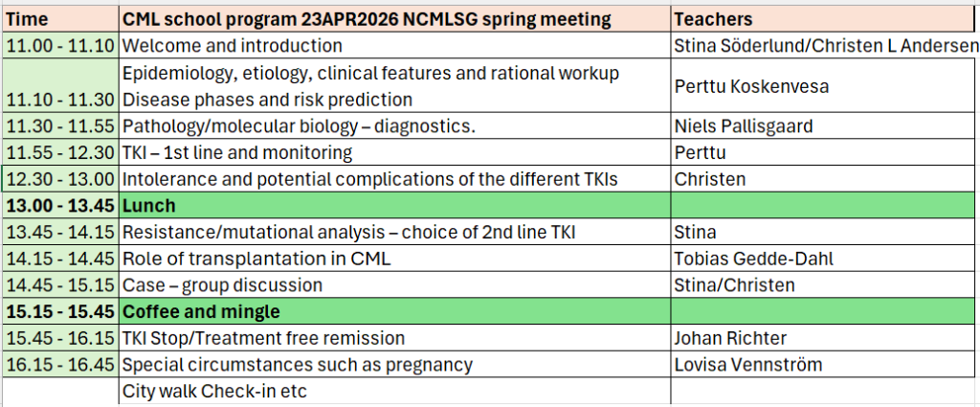Image resolution: width=980 pixels, height=407 pixels.
Task: Select the 'Pathology/molecular biology – diagnostics' cell
Action: pos(393,126)
